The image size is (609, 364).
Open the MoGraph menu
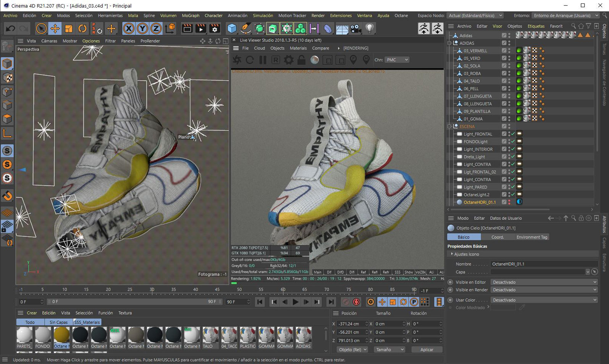(x=191, y=16)
